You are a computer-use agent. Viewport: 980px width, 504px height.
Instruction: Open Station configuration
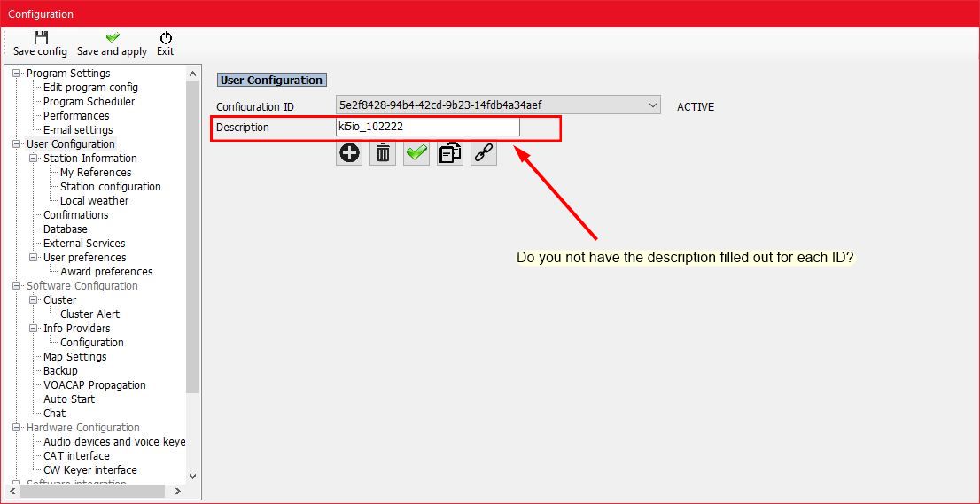pyautogui.click(x=111, y=187)
